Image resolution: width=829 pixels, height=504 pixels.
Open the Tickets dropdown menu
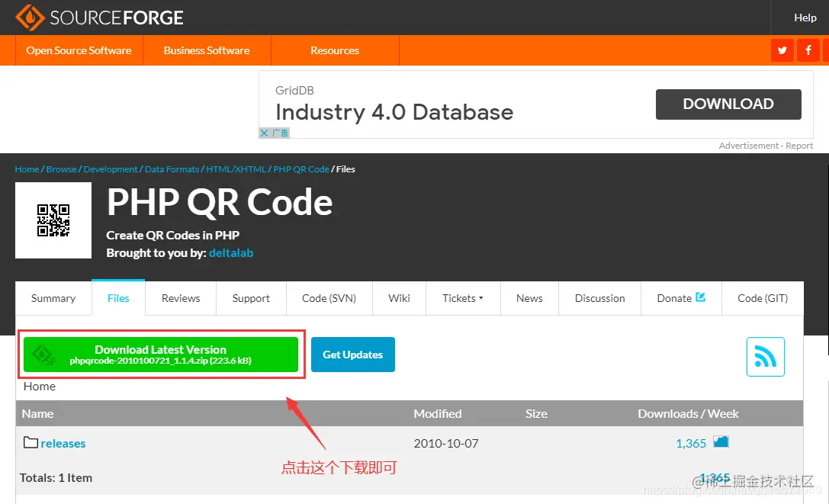click(x=462, y=298)
